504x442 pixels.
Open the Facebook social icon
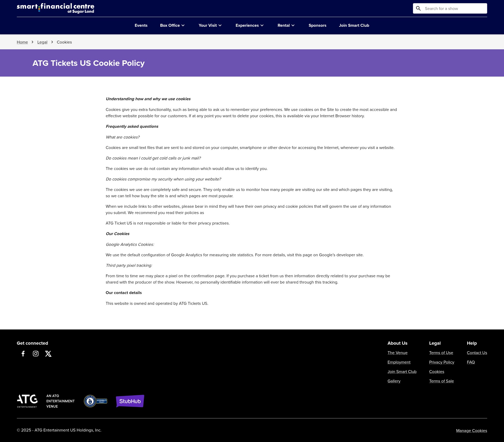tap(23, 354)
